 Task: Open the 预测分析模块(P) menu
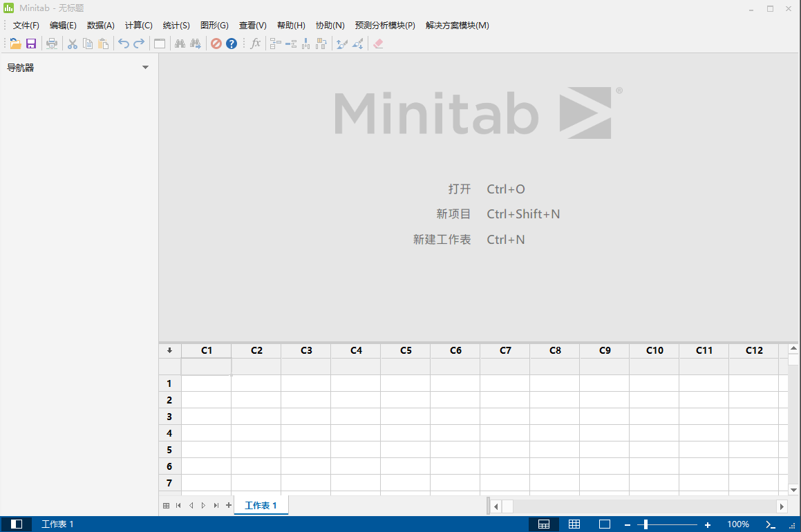point(385,26)
